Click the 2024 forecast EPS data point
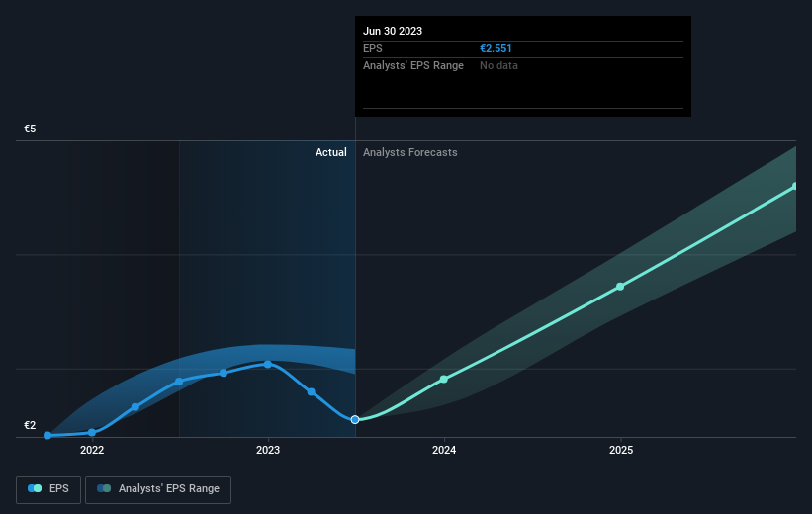The height and width of the screenshot is (514, 812). tap(444, 380)
